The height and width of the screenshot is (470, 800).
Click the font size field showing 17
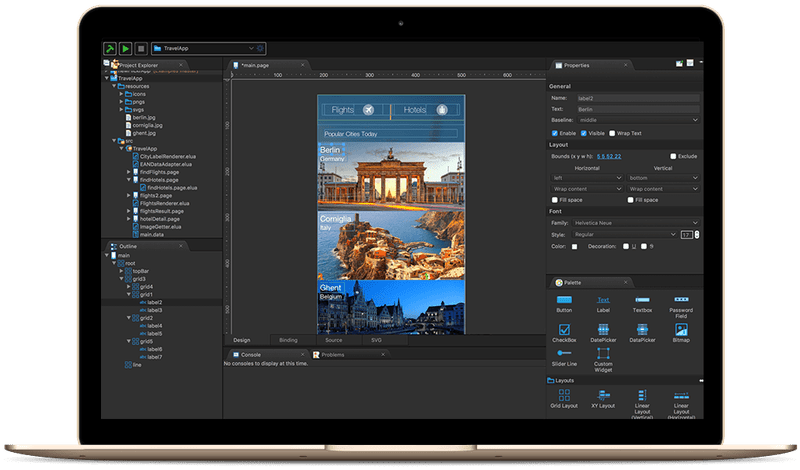tap(686, 235)
